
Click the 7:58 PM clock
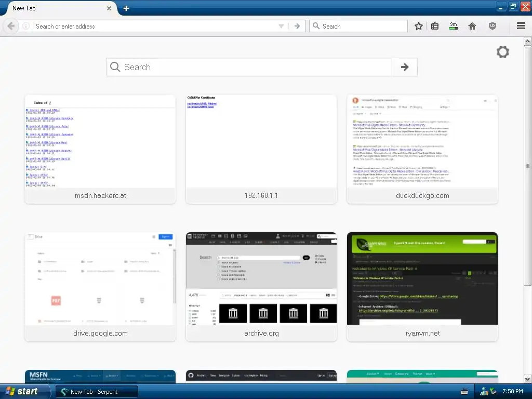tap(513, 392)
